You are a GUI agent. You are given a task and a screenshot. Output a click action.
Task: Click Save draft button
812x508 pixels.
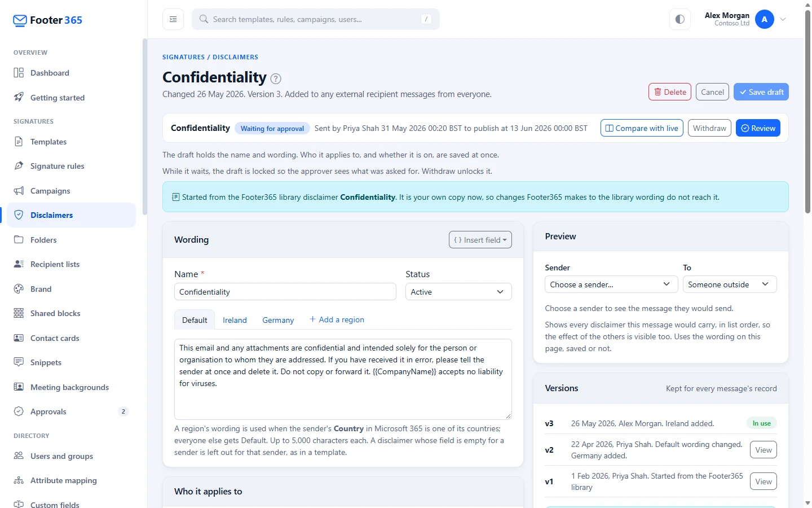[761, 92]
